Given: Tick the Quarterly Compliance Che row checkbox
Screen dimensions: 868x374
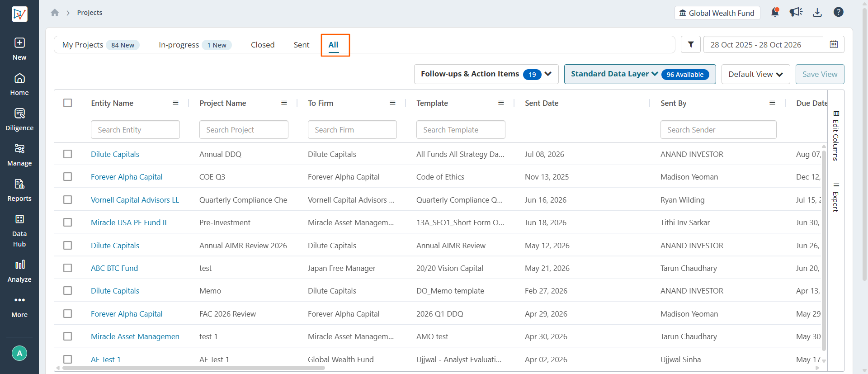Looking at the screenshot, I should point(68,200).
